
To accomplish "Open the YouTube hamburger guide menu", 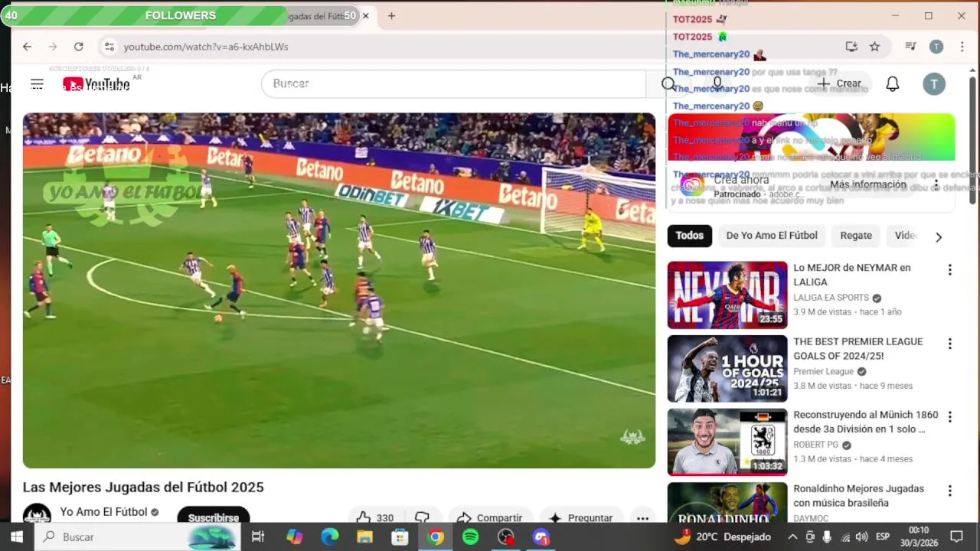I will coord(37,83).
